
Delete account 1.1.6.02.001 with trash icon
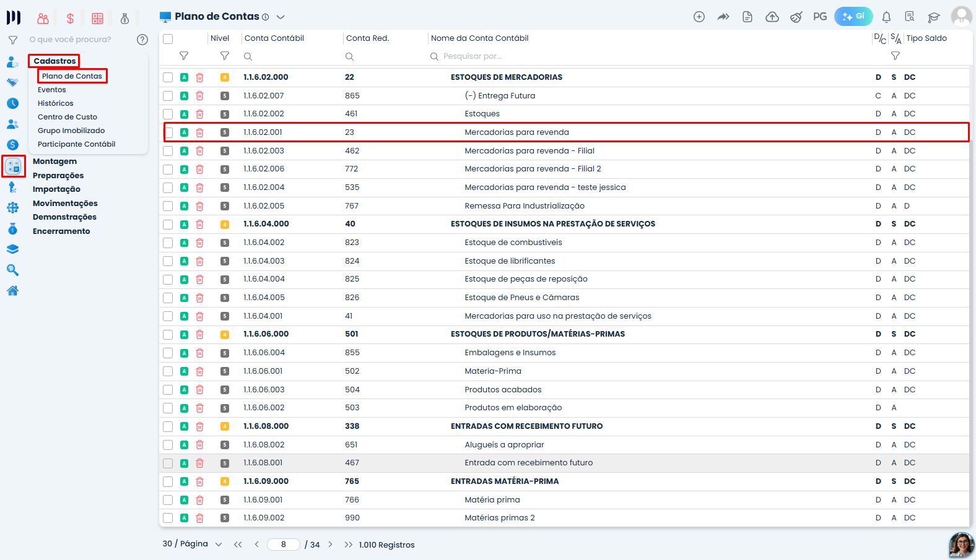pos(199,132)
